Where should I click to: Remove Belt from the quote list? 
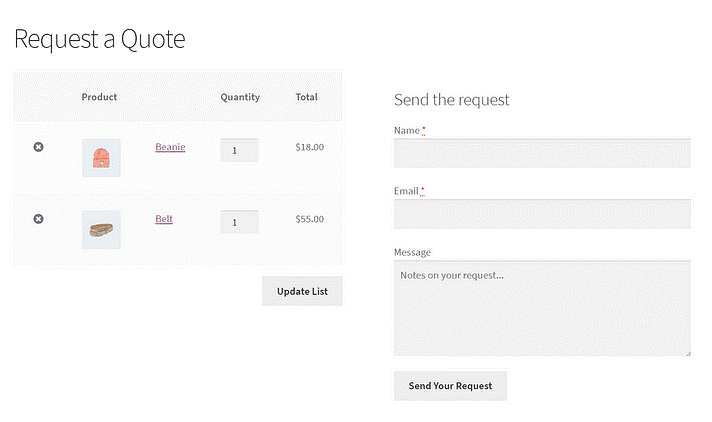tap(38, 218)
